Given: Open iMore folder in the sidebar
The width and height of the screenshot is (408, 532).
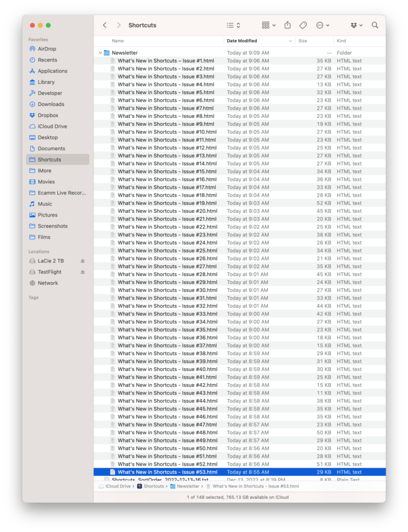Looking at the screenshot, I should pos(58,170).
